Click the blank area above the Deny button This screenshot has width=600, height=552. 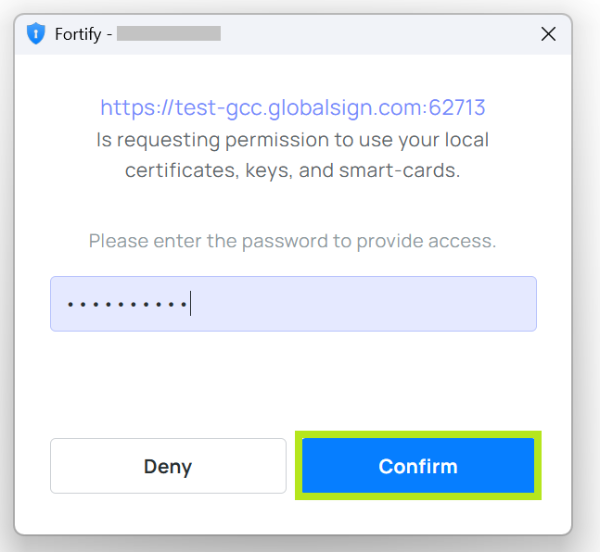pos(168,384)
